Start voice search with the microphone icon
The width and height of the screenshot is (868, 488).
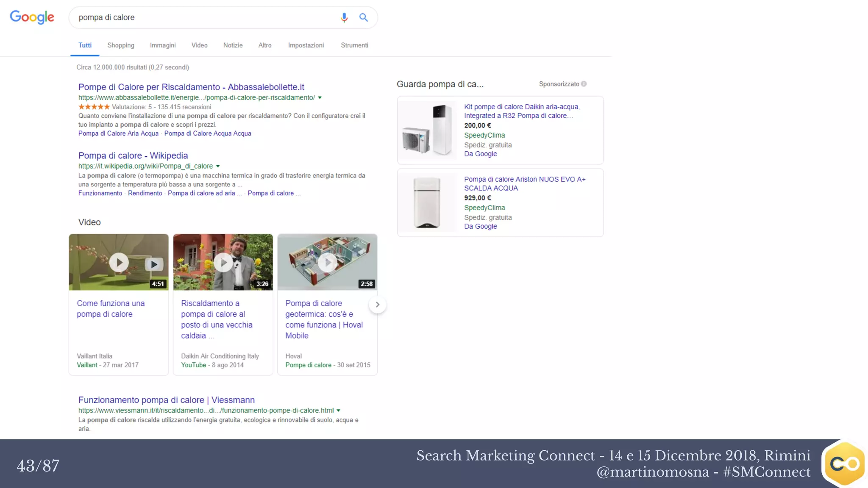coord(344,17)
